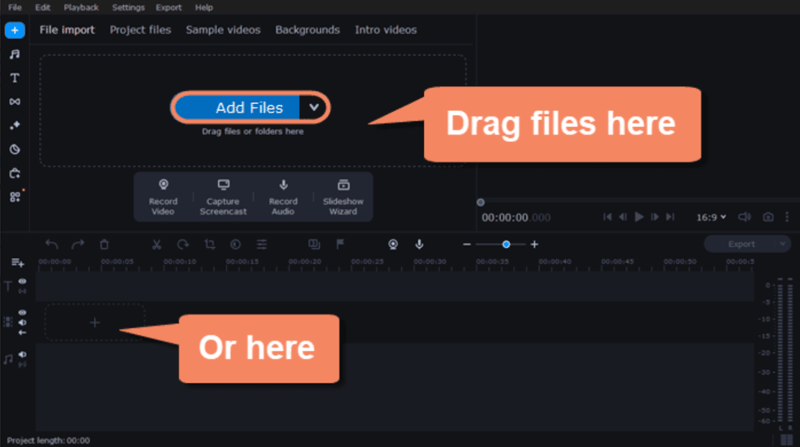Expand the Add Files dropdown arrow

(314, 107)
